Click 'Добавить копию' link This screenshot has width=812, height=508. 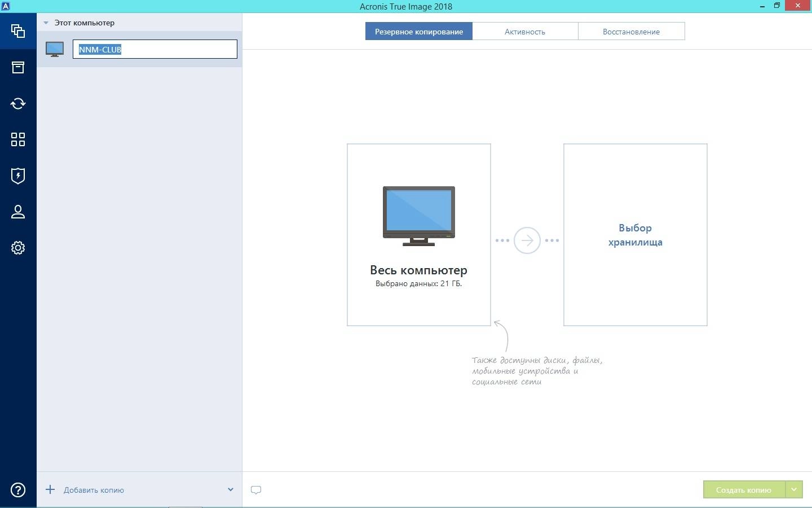pos(94,490)
